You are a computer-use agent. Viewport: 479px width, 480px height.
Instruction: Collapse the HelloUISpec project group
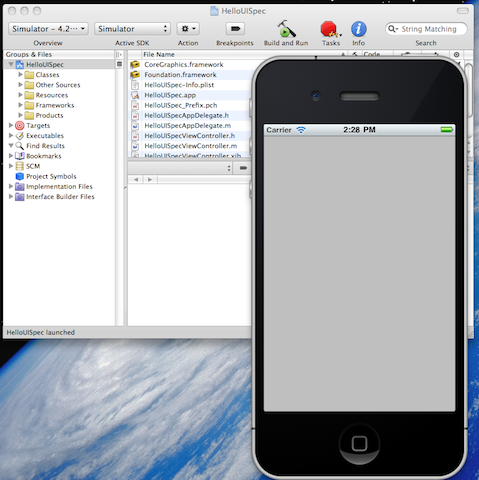point(11,64)
